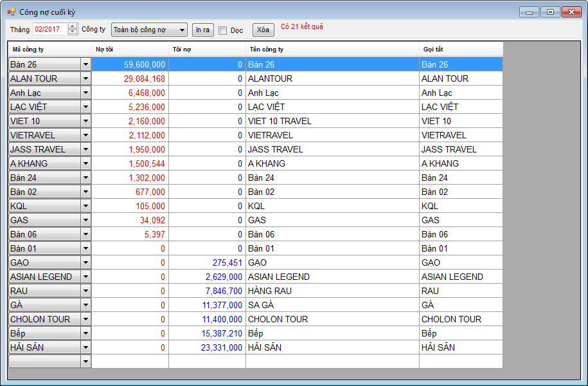This screenshot has width=588, height=386.
Task: Click the Tháng date field 02/2017
Action: (49, 30)
